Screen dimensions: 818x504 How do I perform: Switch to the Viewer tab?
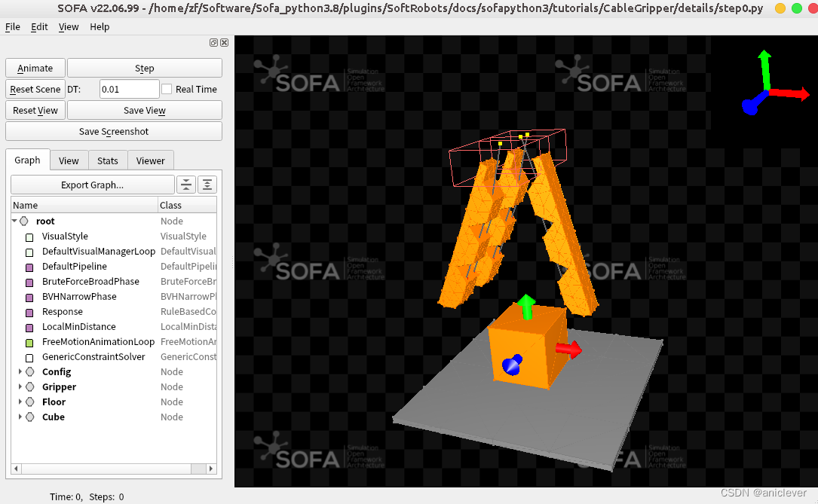[150, 160]
